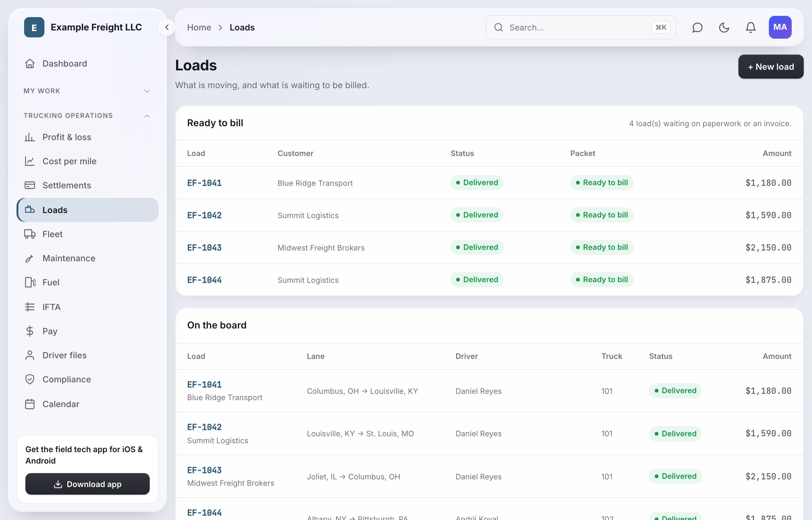The height and width of the screenshot is (520, 812).
Task: Open the chat messages icon
Action: 697,27
